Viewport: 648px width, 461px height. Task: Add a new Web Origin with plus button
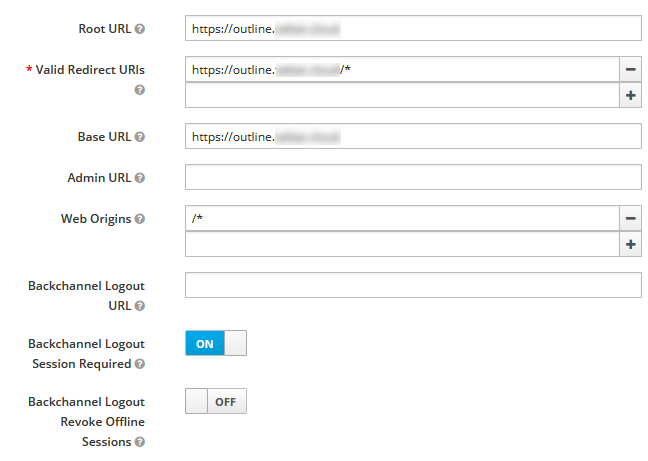coord(630,244)
